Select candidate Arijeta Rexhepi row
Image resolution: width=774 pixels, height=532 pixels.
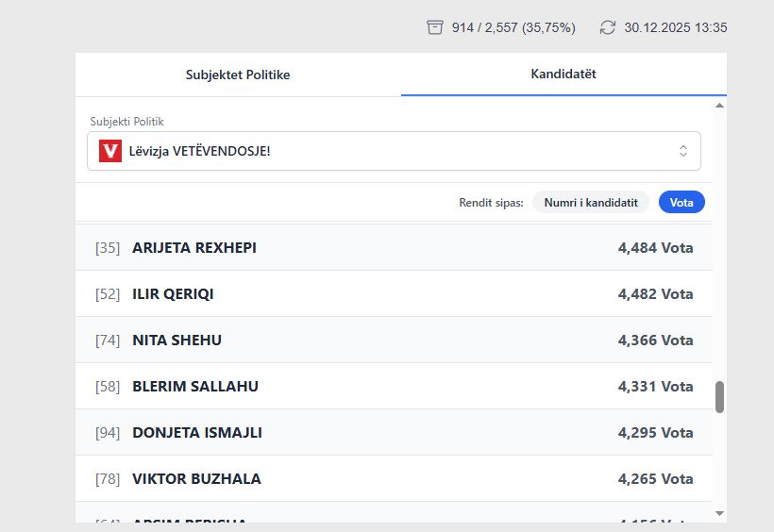[x=394, y=248]
